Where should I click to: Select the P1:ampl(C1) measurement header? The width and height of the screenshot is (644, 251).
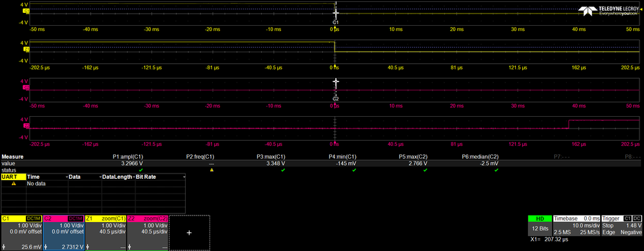point(128,157)
